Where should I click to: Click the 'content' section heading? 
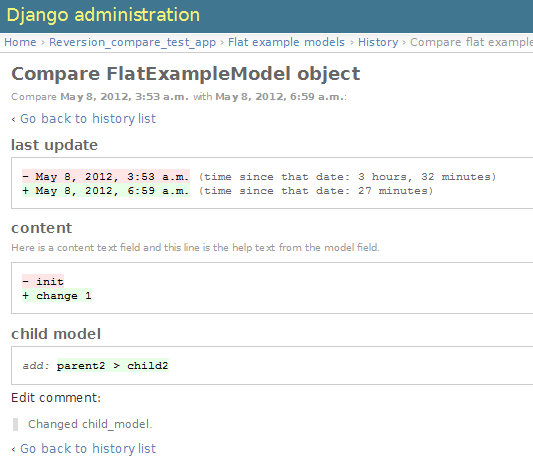click(41, 228)
